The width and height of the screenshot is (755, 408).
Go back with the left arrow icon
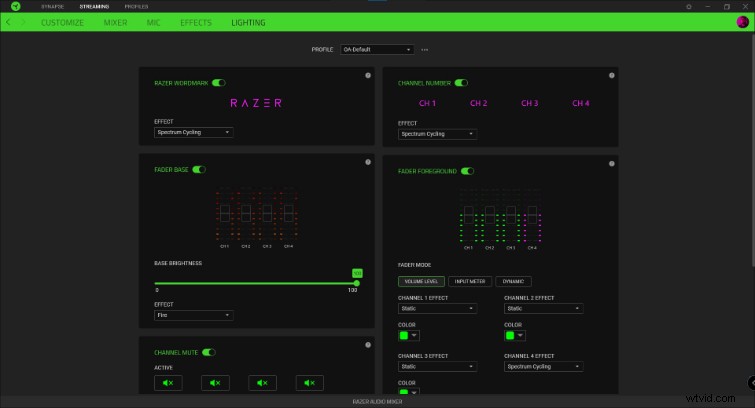[8, 22]
